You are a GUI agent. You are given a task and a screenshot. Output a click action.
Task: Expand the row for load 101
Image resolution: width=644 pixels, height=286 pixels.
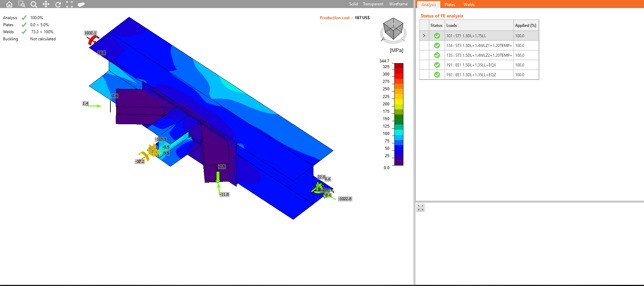[x=424, y=36]
